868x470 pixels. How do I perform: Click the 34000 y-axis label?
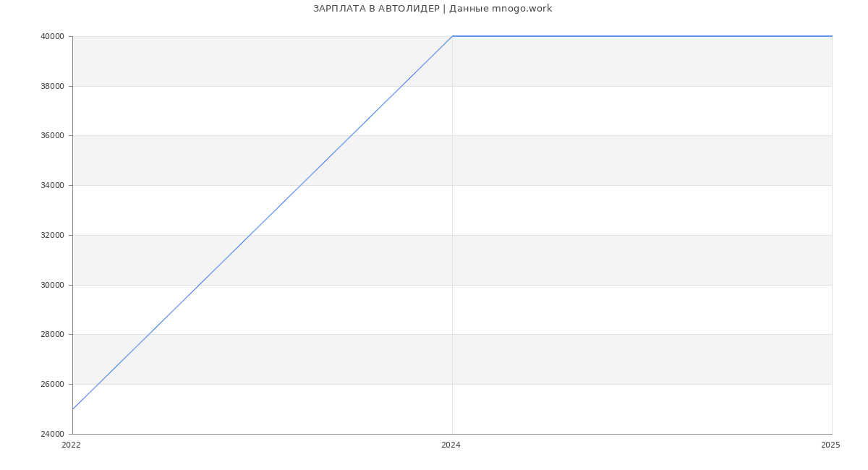pyautogui.click(x=52, y=185)
